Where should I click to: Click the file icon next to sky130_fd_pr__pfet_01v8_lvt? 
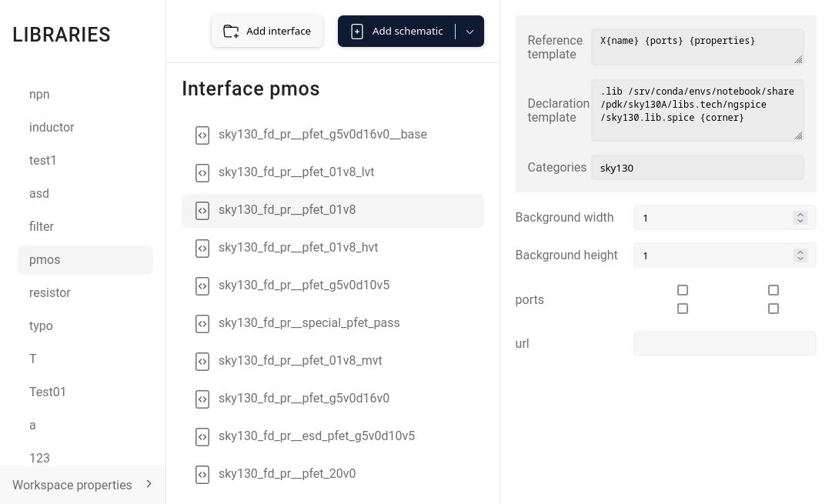[202, 173]
